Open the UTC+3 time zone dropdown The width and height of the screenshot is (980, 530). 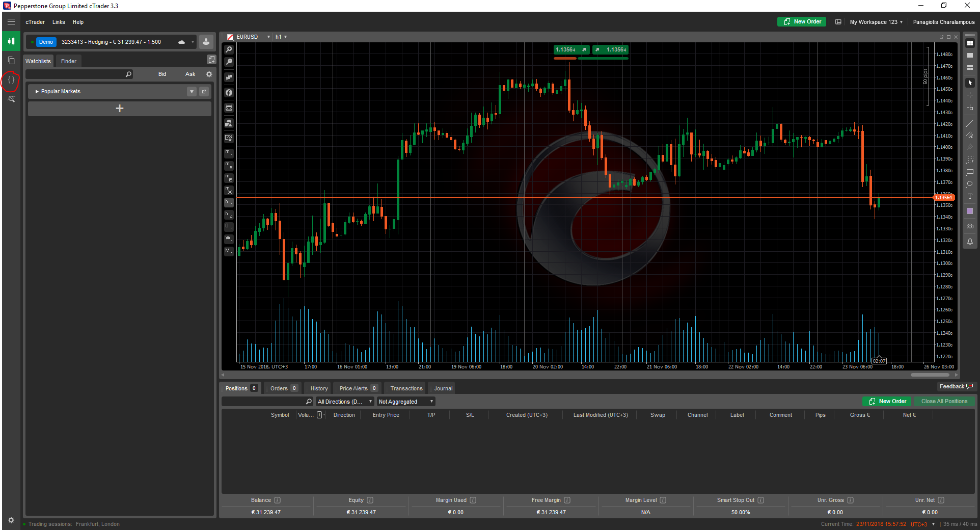click(x=923, y=524)
